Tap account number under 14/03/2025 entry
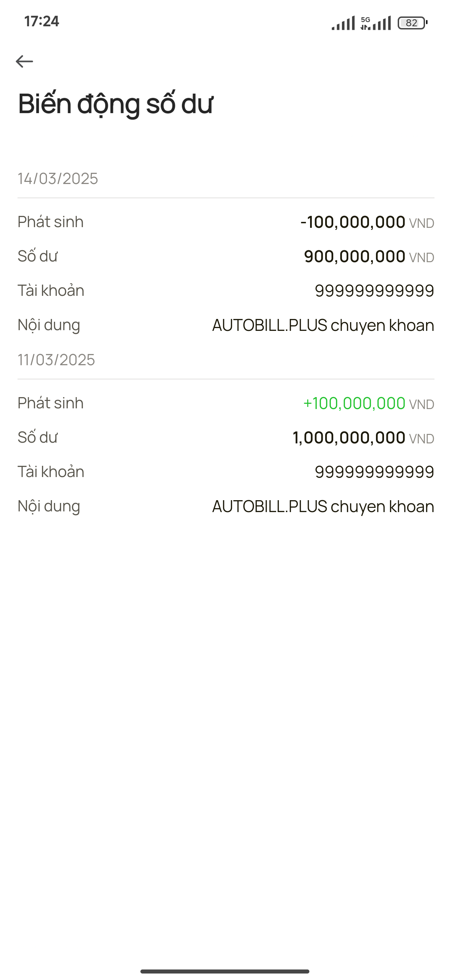Image resolution: width=452 pixels, height=980 pixels. (x=374, y=291)
